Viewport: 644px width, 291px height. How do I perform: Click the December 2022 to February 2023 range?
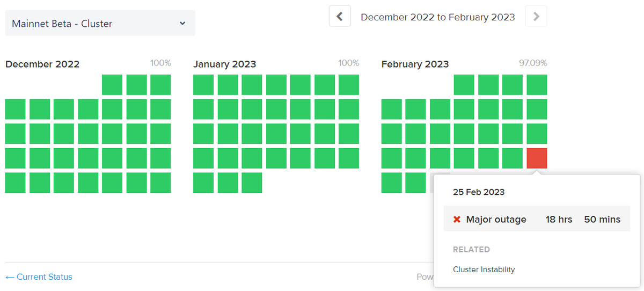click(x=437, y=17)
